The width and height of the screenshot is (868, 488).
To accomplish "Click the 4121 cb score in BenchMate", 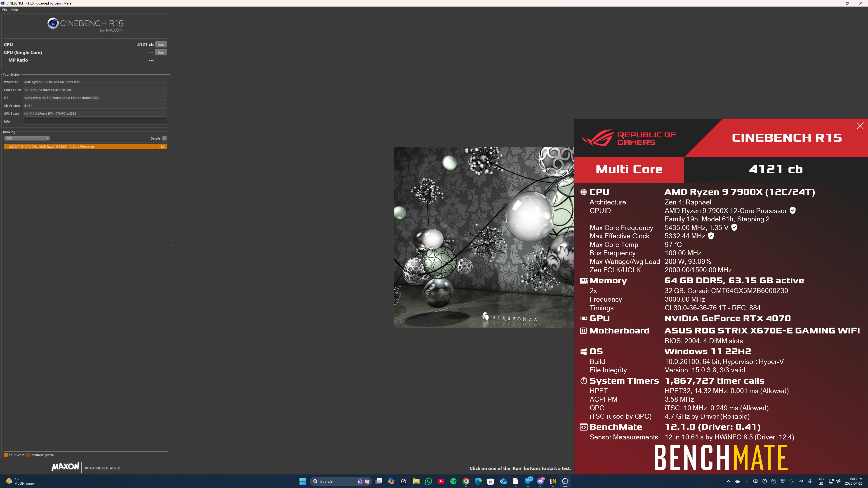I will [776, 169].
